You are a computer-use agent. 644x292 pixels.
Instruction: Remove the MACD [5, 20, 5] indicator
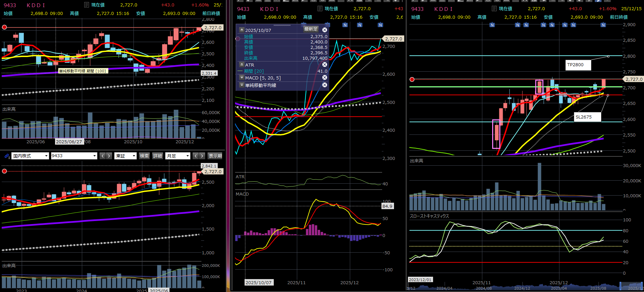point(325,78)
